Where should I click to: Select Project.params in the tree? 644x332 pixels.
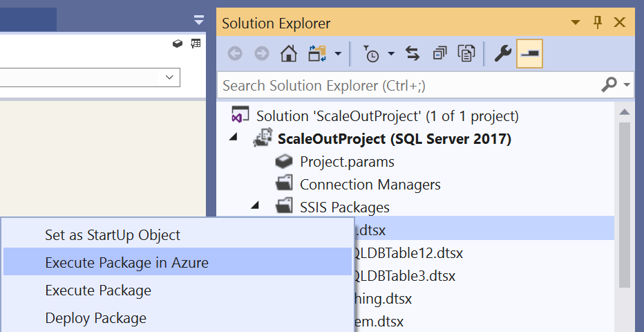pyautogui.click(x=347, y=161)
